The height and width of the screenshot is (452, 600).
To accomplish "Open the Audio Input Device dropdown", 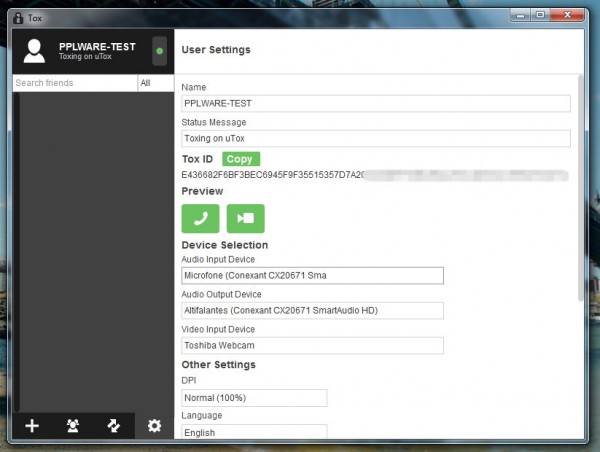I will (x=313, y=276).
